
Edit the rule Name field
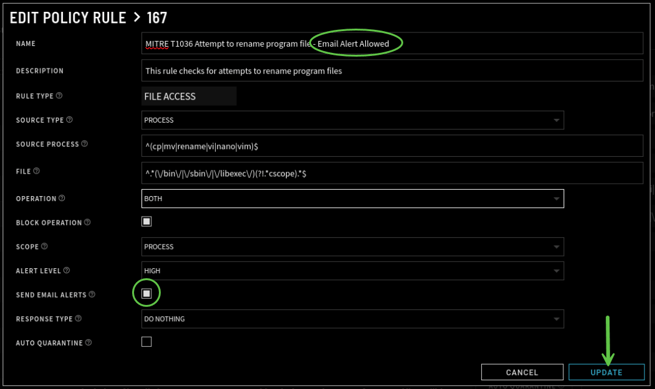[392, 43]
